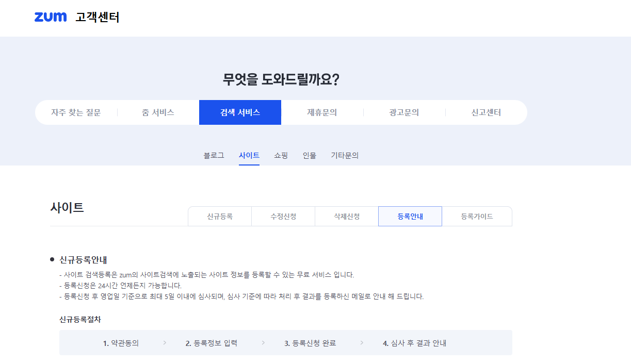Click the chevron after 등록정보 입력 step

point(263,342)
